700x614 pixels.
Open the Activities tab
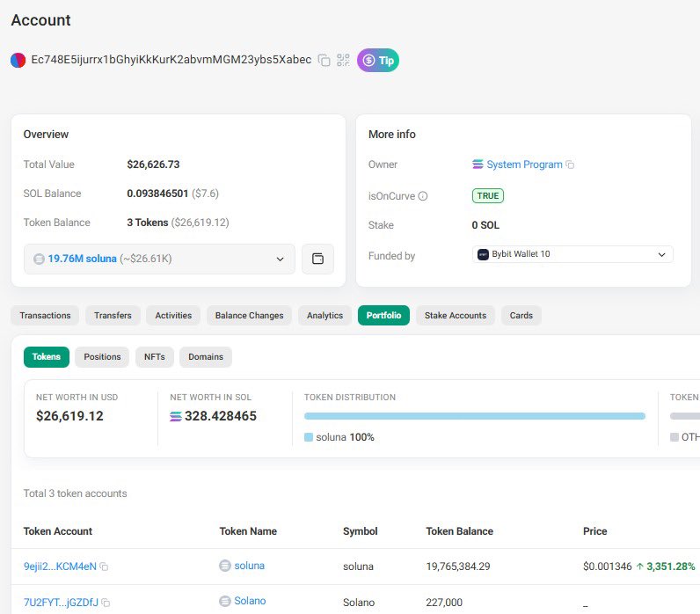click(x=173, y=315)
